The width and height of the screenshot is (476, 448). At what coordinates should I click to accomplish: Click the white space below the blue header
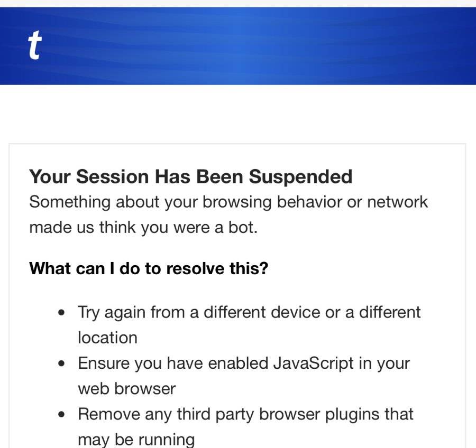(238, 114)
